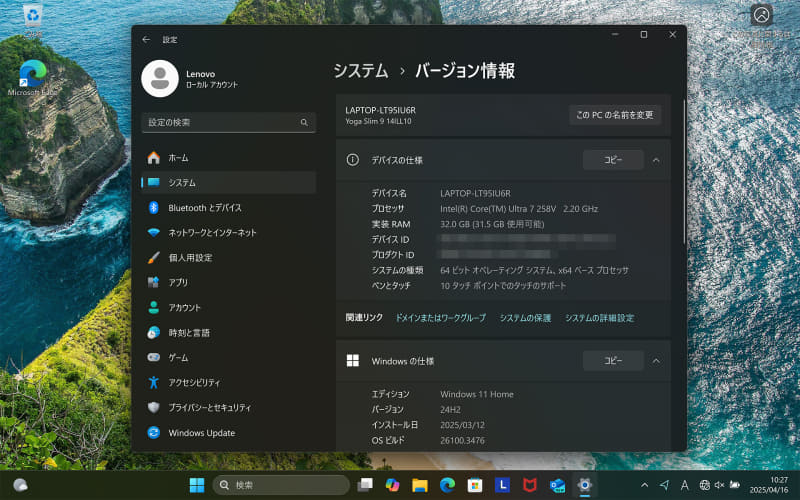Open the desktop icon at top right
Screen dimensions: 800x500
tap(762, 27)
